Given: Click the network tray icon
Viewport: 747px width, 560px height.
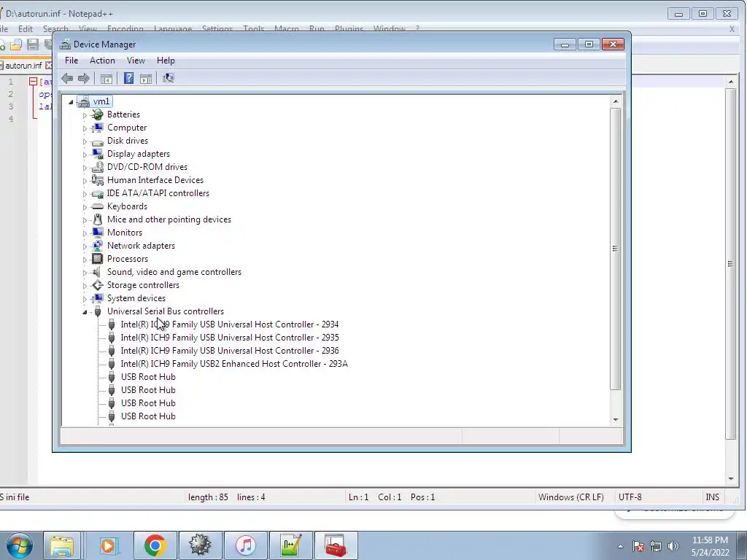Looking at the screenshot, I should pyautogui.click(x=656, y=546).
